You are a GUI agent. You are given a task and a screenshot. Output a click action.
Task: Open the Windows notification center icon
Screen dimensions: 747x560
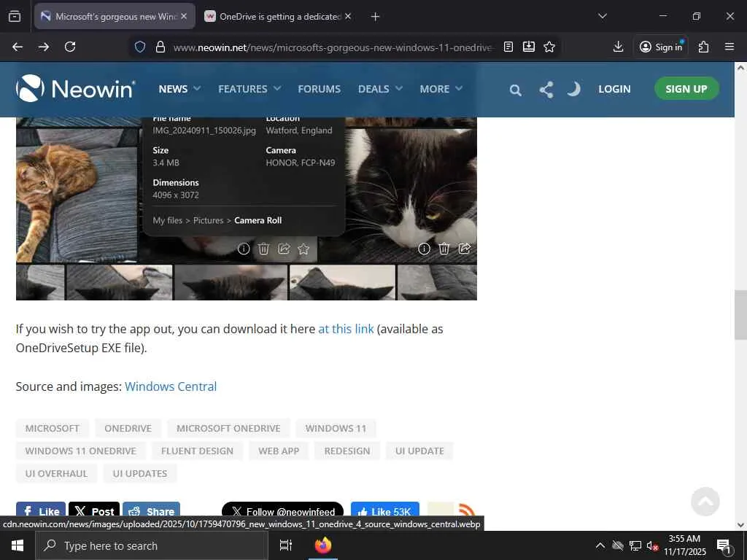724,546
